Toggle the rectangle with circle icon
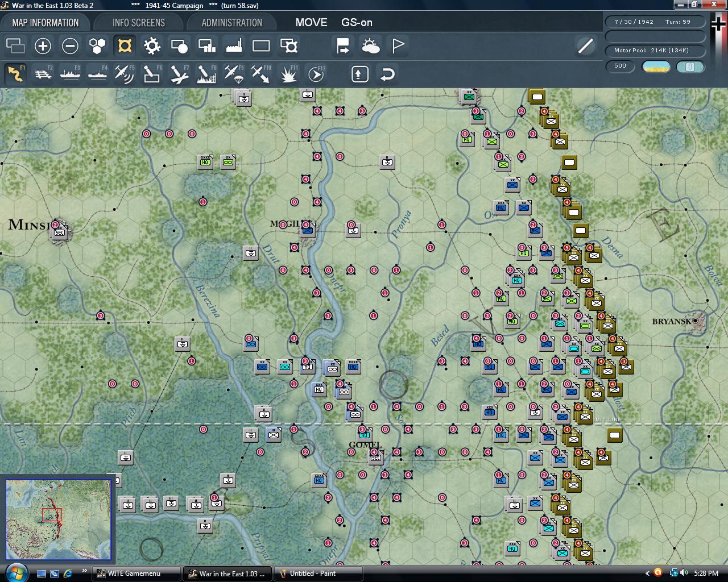Screen dimensions: 728x582 click(179, 45)
